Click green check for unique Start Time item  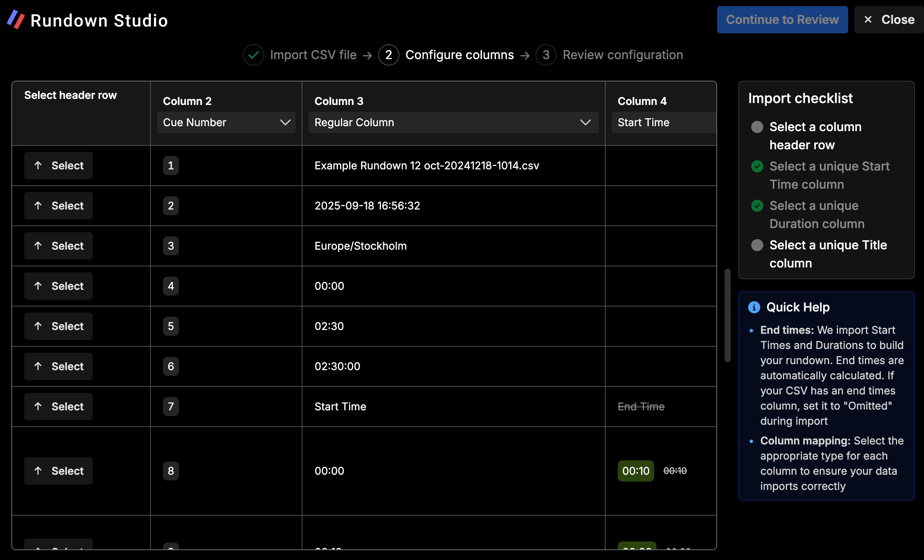[757, 166]
